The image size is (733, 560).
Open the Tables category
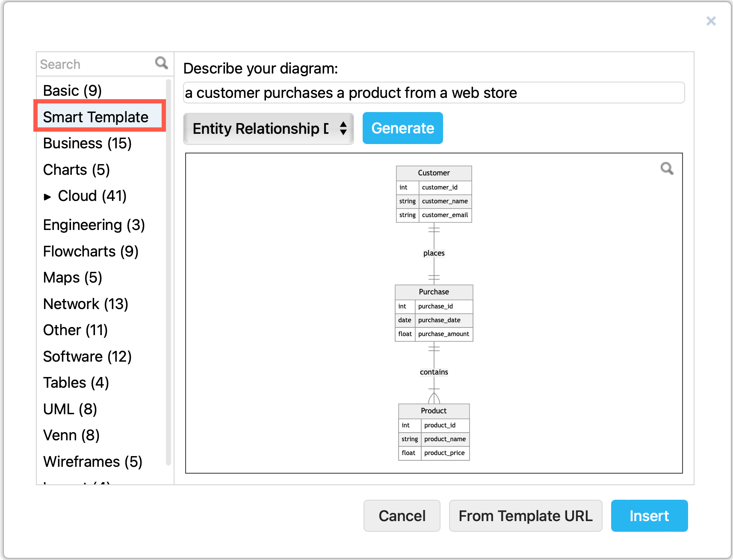(76, 383)
